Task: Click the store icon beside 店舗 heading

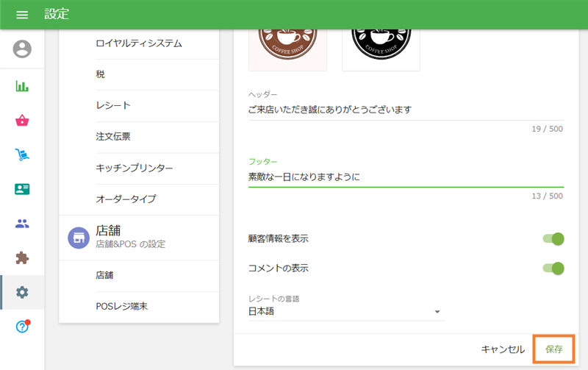Action: pyautogui.click(x=79, y=238)
